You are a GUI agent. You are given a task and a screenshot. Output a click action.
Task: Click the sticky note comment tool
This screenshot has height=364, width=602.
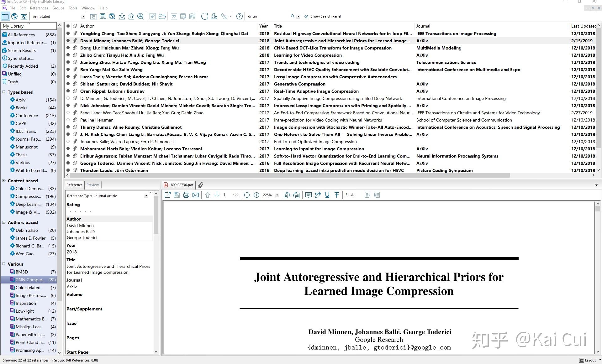[x=308, y=195]
